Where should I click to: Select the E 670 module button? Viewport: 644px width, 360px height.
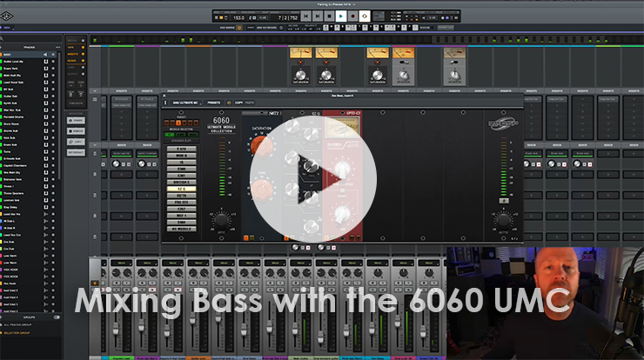[x=181, y=149]
